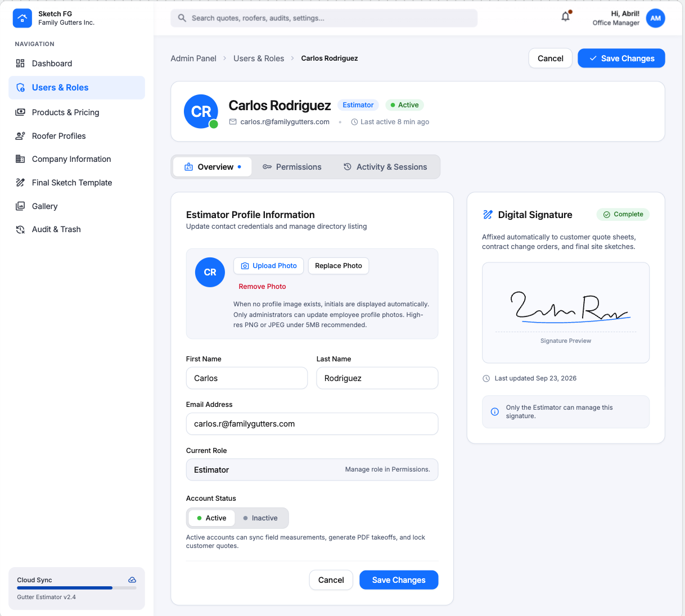Image resolution: width=685 pixels, height=616 pixels.
Task: Click 'Manage role in Permissions.' text
Action: 387,469
